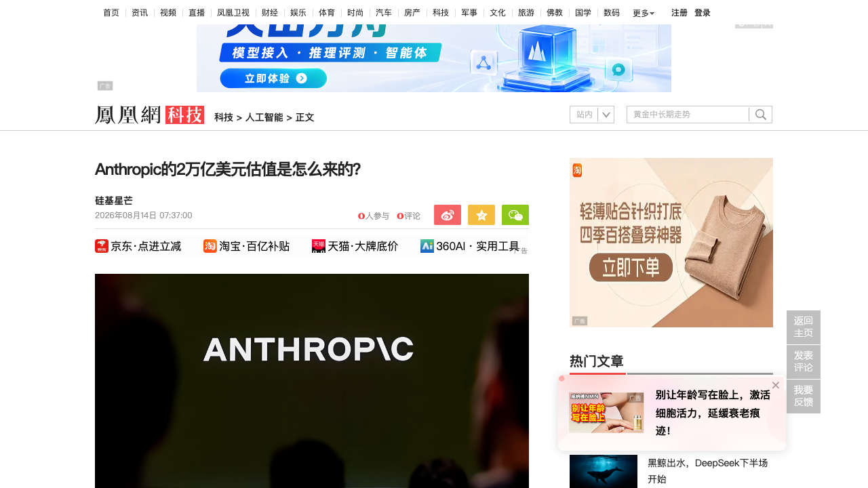The image size is (868, 488).
Task: Open 资讯 in top navigation
Action: coord(140,13)
